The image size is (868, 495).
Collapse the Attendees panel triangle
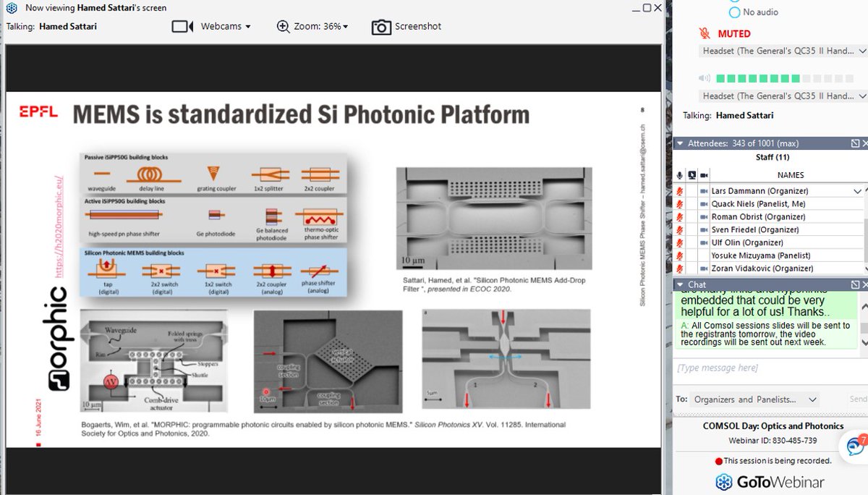pos(681,144)
